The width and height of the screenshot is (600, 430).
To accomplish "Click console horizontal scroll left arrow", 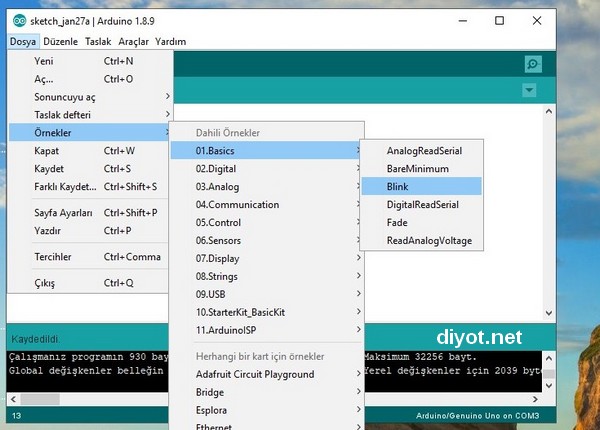I will coord(13,399).
